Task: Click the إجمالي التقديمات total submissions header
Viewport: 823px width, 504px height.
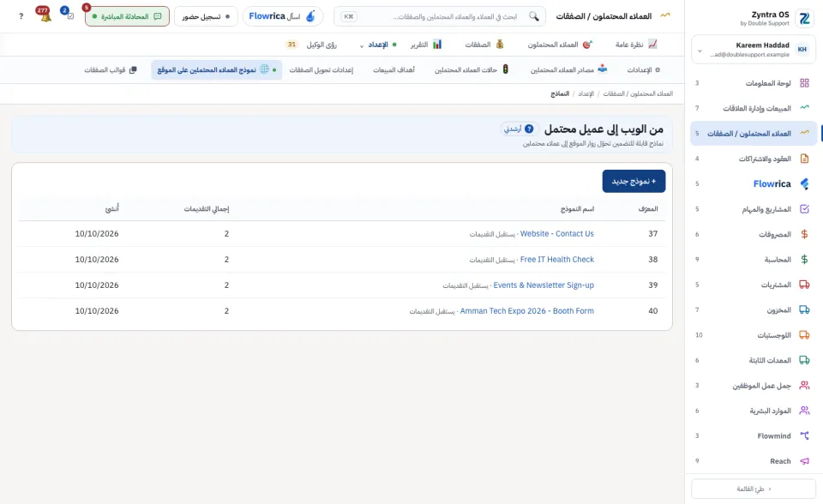Action: 207,209
